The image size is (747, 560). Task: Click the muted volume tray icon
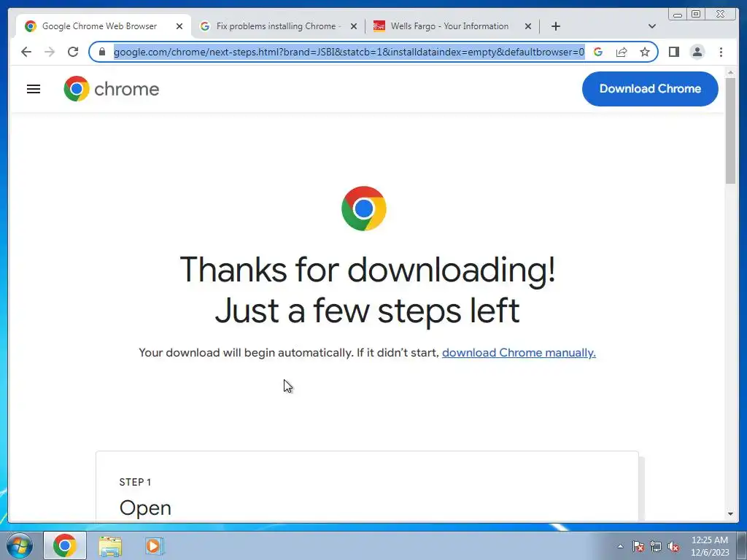coord(673,546)
